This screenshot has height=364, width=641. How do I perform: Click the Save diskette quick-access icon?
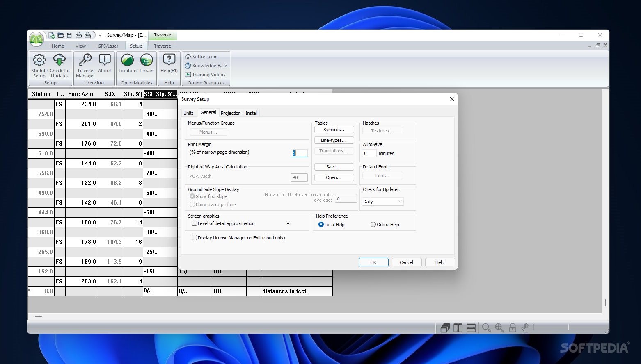tap(69, 35)
